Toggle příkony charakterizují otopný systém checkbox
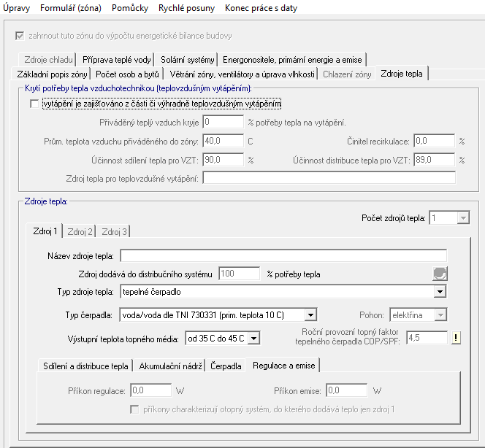 (x=134, y=409)
